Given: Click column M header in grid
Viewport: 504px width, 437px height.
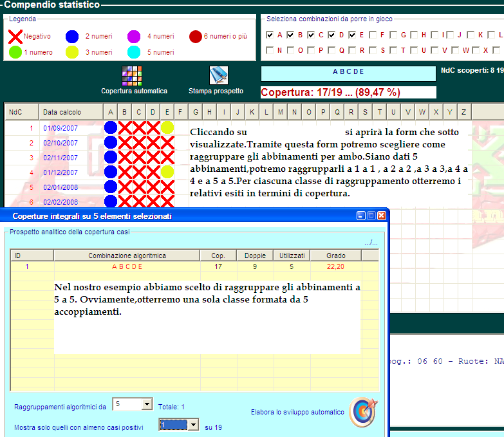Looking at the screenshot, I should pos(281,112).
